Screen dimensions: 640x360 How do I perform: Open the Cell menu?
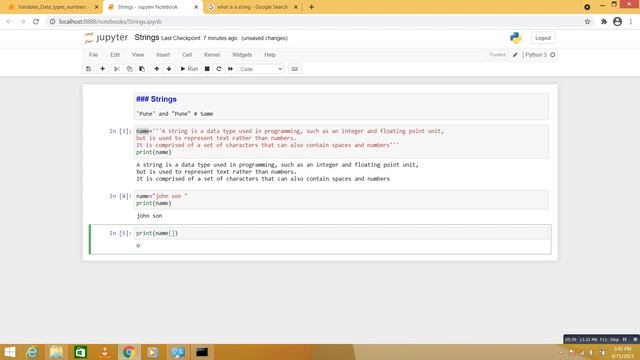(187, 55)
